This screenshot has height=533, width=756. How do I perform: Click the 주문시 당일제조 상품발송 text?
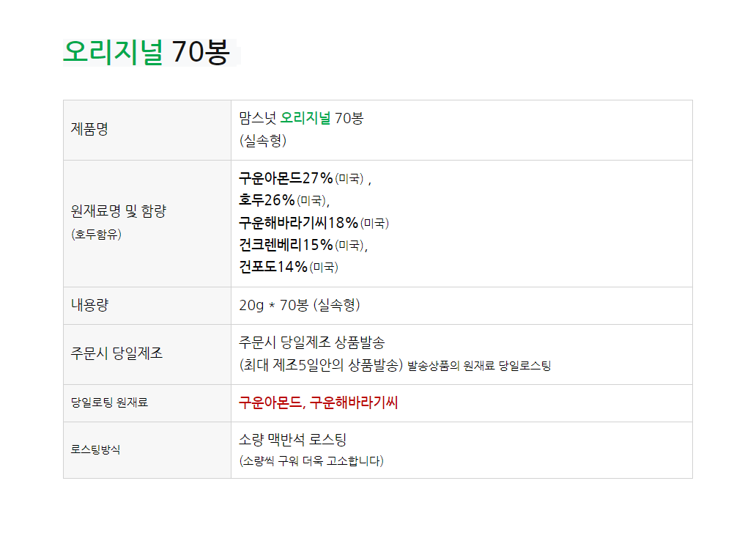coord(312,343)
